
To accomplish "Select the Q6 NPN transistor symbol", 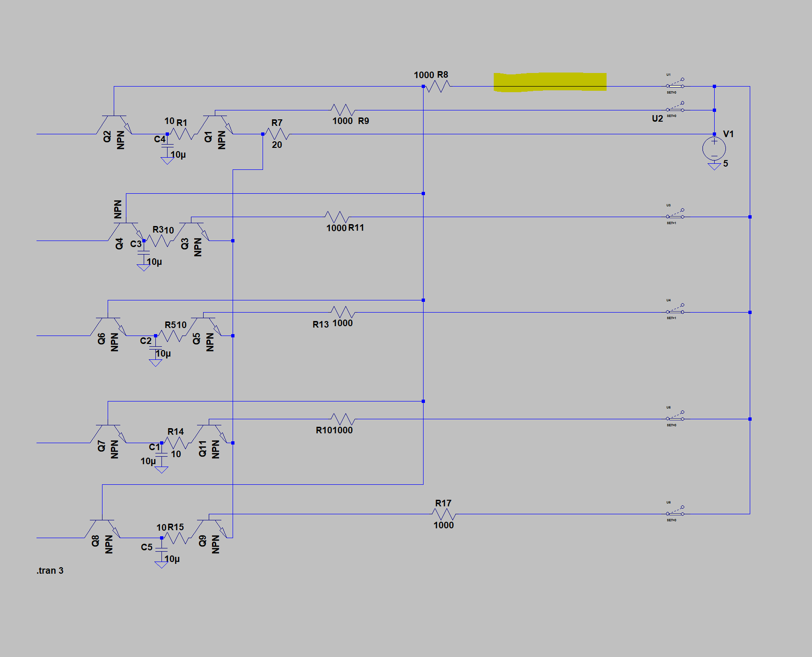I will (108, 327).
